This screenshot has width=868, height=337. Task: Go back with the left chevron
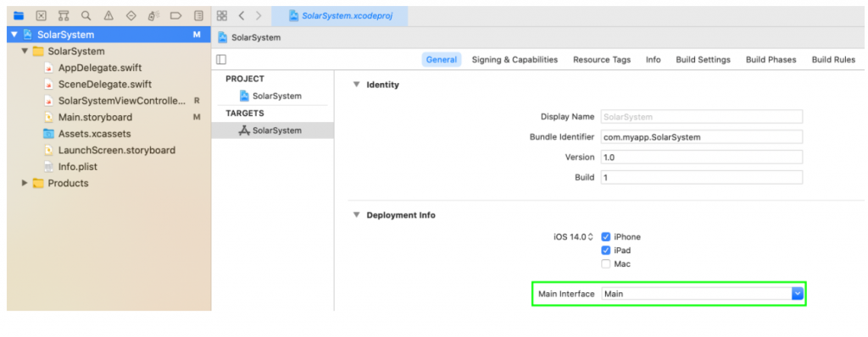[x=242, y=15]
